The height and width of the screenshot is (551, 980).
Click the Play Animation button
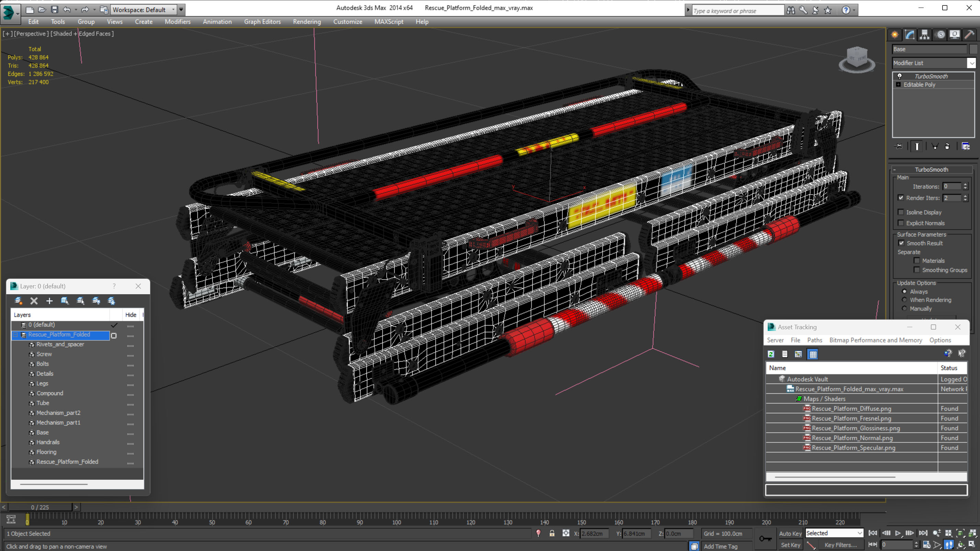click(898, 533)
